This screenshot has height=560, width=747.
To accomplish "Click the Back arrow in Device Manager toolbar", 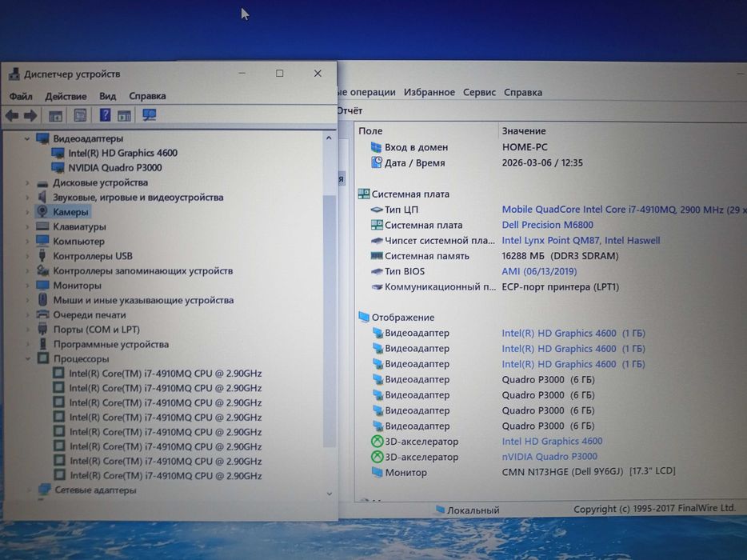I will (x=12, y=115).
